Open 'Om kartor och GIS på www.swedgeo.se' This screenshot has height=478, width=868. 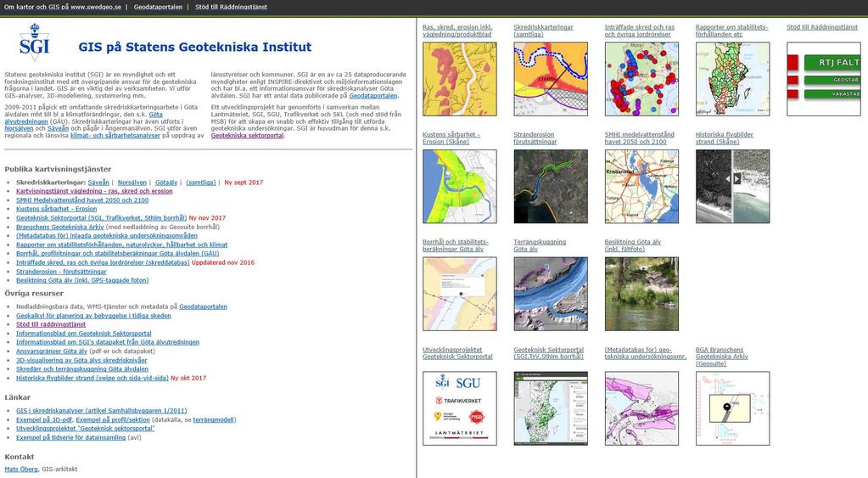pos(63,7)
